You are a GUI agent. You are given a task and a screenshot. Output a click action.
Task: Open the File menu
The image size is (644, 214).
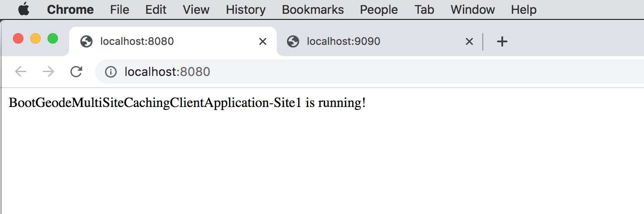pyautogui.click(x=119, y=9)
